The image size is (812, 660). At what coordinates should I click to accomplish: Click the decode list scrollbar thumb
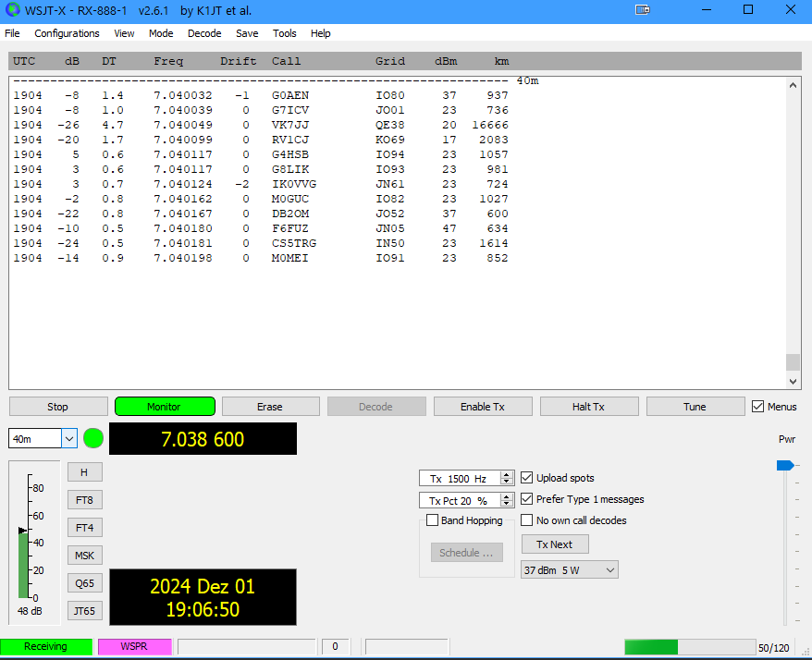tap(793, 362)
